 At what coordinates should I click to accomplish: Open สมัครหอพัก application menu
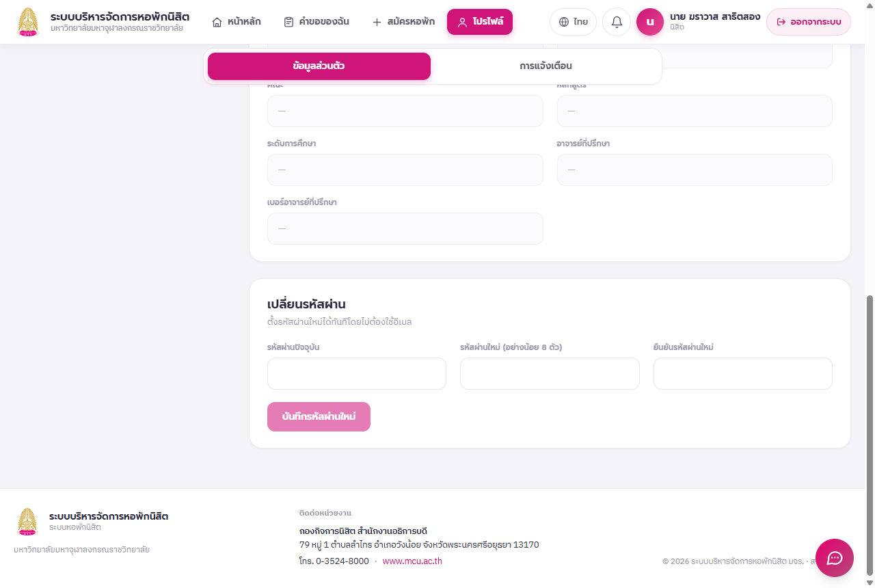tap(403, 22)
